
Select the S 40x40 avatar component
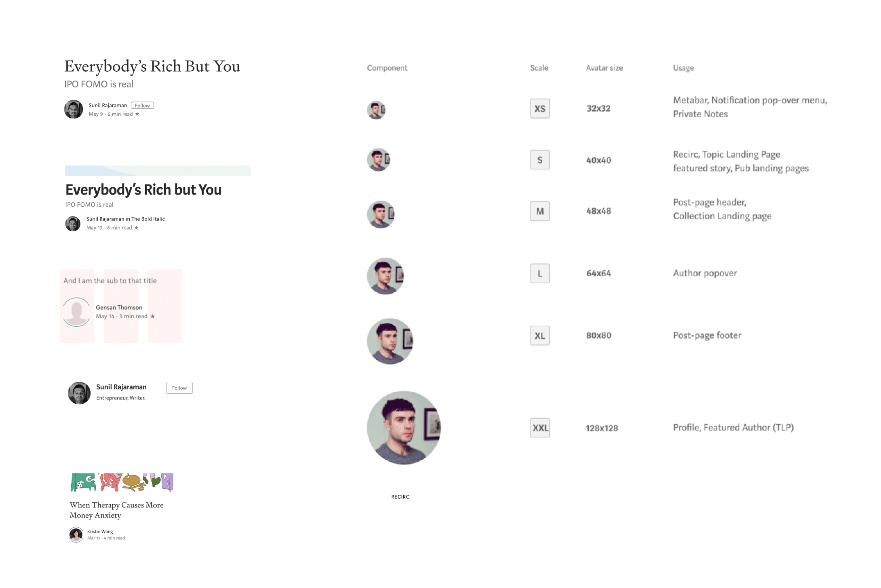(x=378, y=160)
